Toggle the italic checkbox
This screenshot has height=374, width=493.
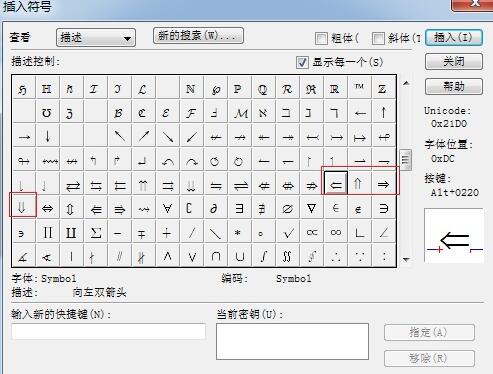point(378,38)
